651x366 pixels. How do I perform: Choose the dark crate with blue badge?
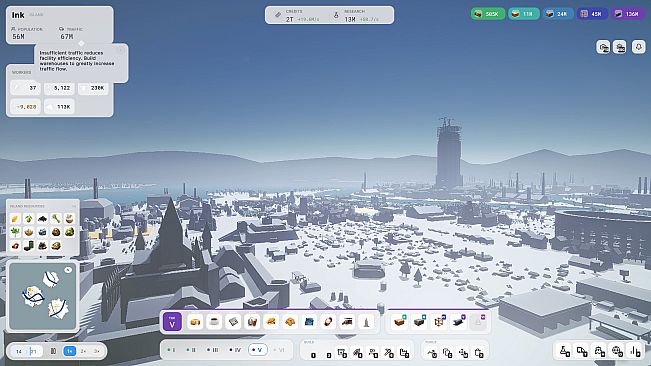(419, 322)
